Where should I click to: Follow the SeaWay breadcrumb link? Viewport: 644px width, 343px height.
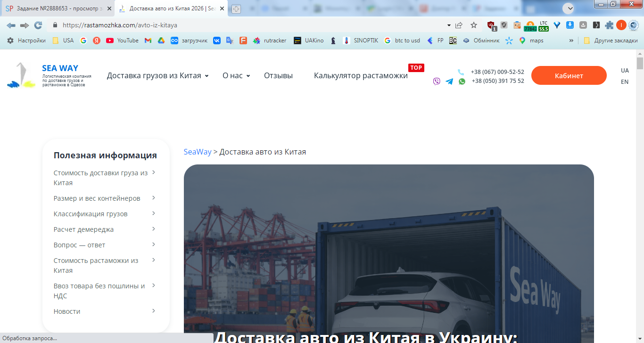tap(198, 152)
